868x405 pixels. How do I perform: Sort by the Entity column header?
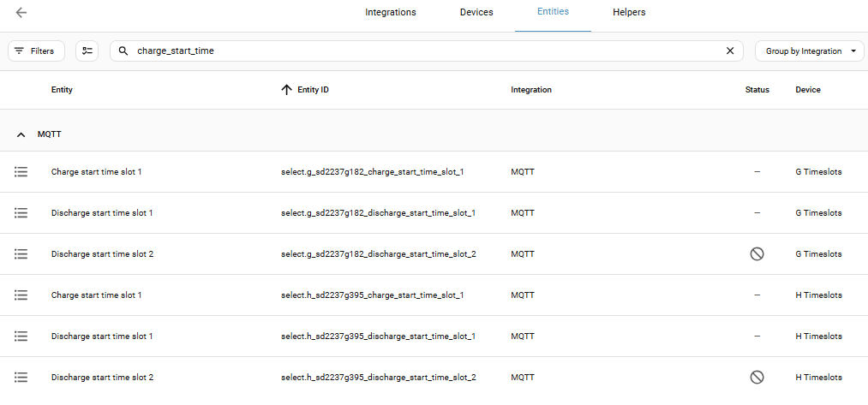(x=62, y=90)
